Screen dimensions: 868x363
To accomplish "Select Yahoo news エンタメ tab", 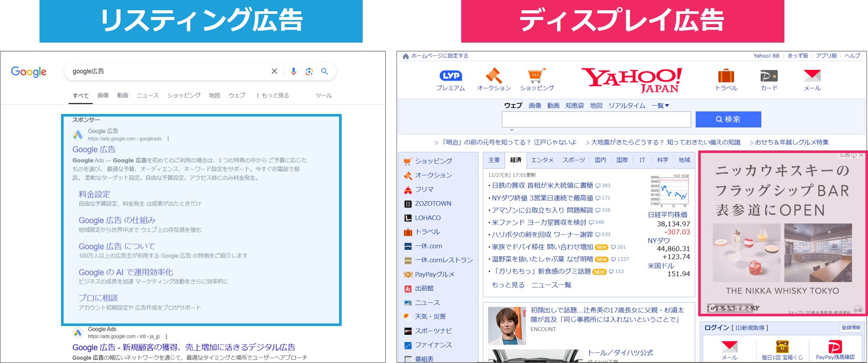I will pos(542,160).
